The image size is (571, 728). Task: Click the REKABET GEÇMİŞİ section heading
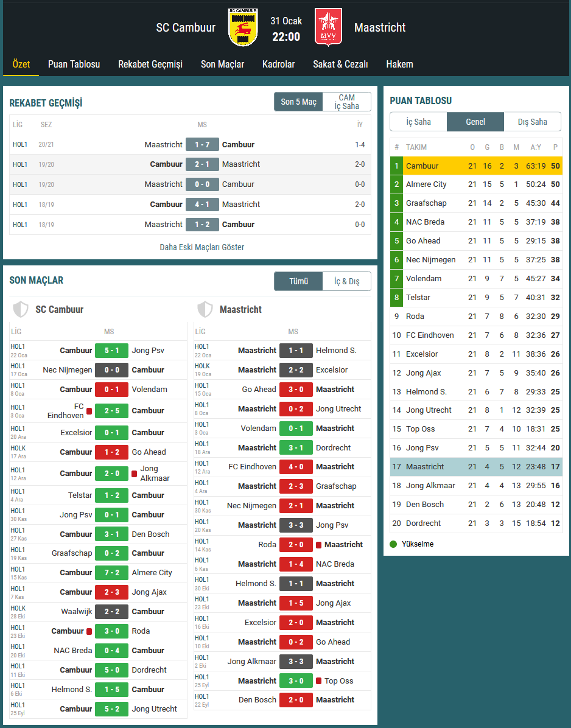click(x=46, y=103)
